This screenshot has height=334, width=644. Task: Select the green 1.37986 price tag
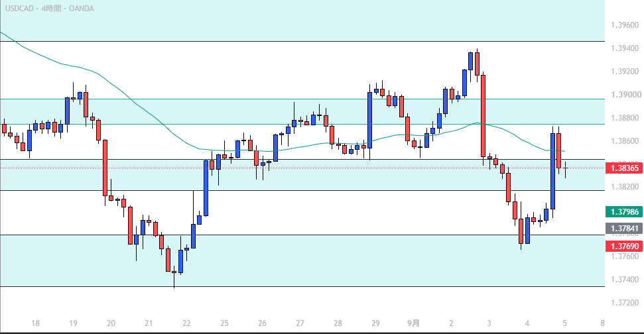tap(624, 211)
